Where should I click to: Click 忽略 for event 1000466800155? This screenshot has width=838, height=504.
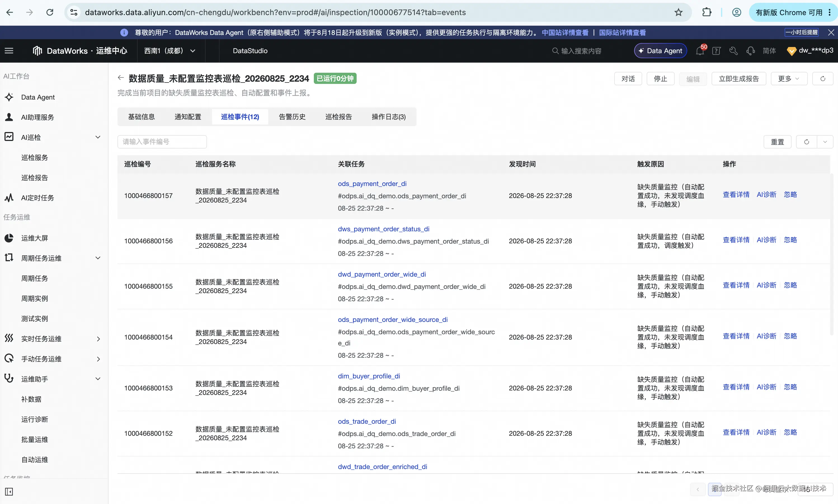tap(790, 285)
